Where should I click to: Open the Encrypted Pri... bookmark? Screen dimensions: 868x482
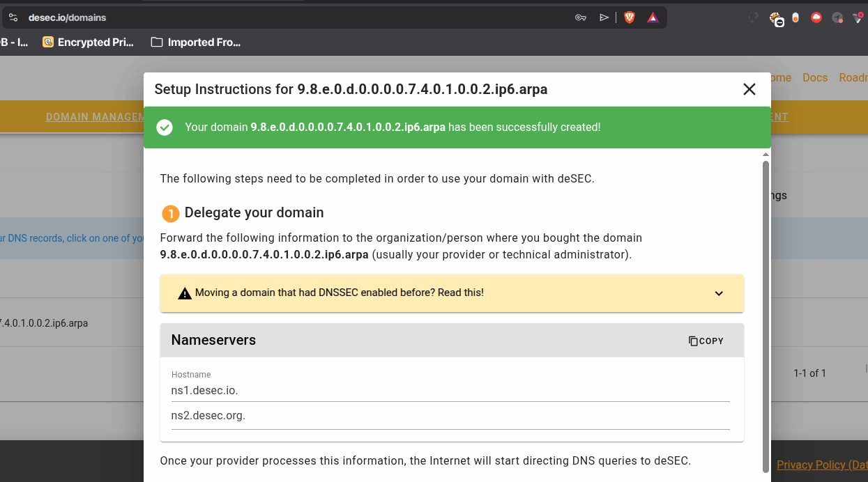[88, 42]
